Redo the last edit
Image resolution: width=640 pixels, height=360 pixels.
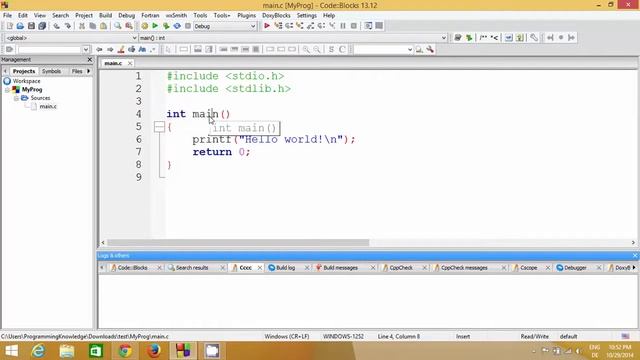[x=68, y=26]
